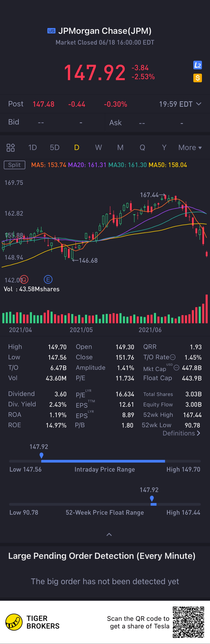Tap the QR code image

[x=189, y=622]
